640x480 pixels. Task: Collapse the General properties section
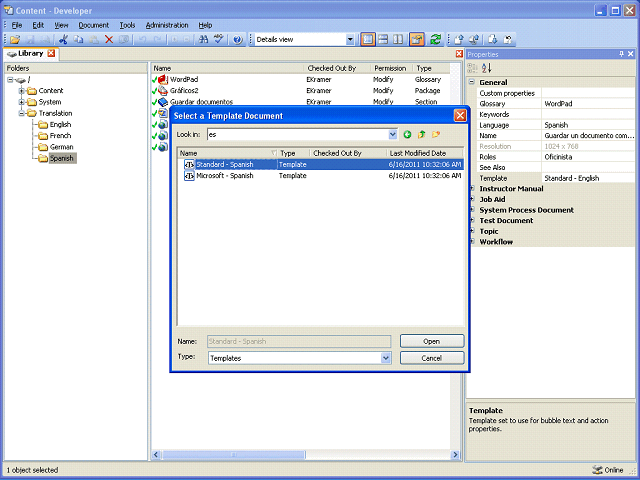click(x=472, y=82)
